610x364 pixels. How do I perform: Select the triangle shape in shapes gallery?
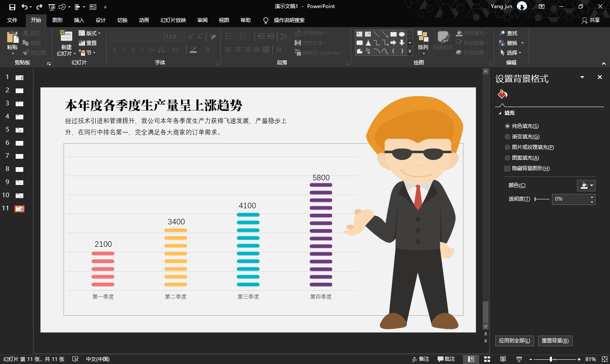coord(368,43)
